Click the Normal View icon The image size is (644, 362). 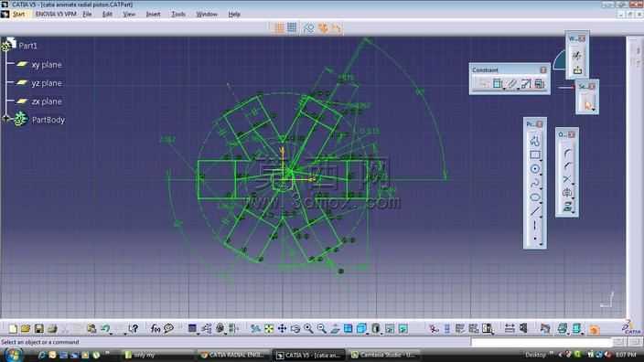click(x=335, y=328)
